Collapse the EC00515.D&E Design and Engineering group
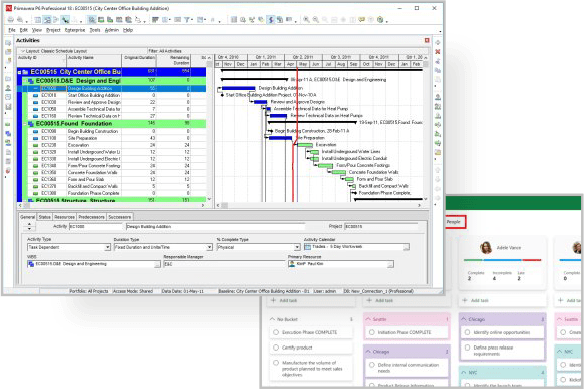 coord(25,81)
